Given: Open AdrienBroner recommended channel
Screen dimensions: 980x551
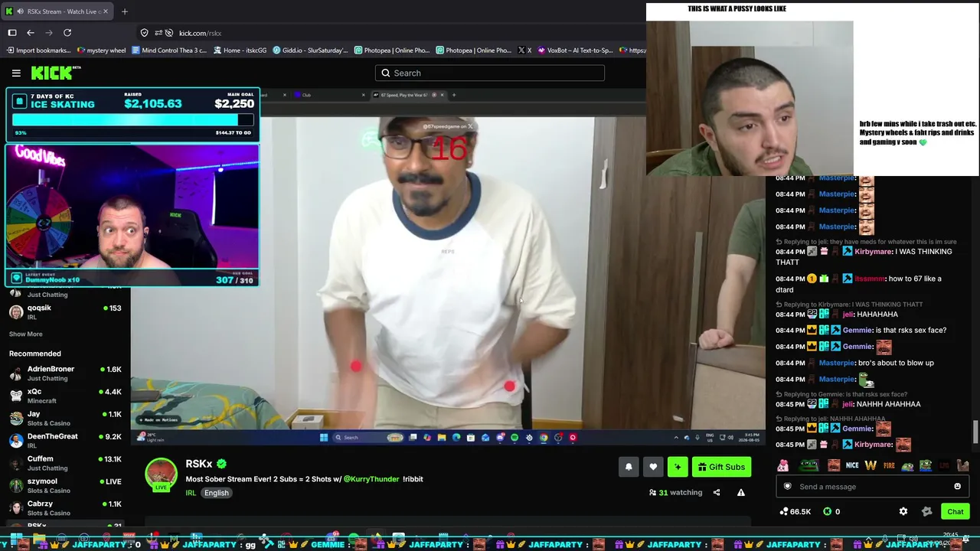Looking at the screenshot, I should pyautogui.click(x=65, y=373).
